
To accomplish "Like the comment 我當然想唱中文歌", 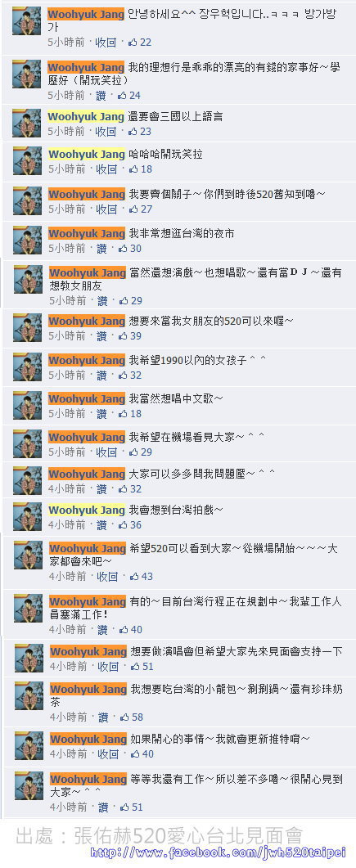I will pyautogui.click(x=101, y=413).
